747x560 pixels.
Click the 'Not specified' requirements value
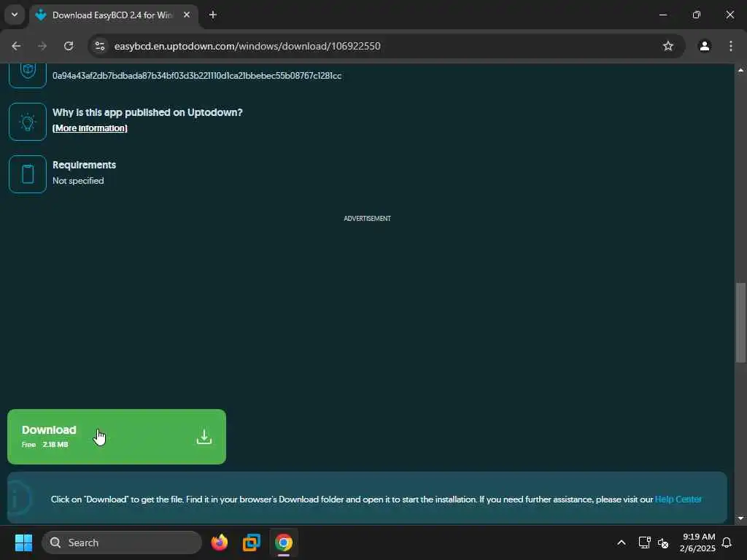[78, 181]
